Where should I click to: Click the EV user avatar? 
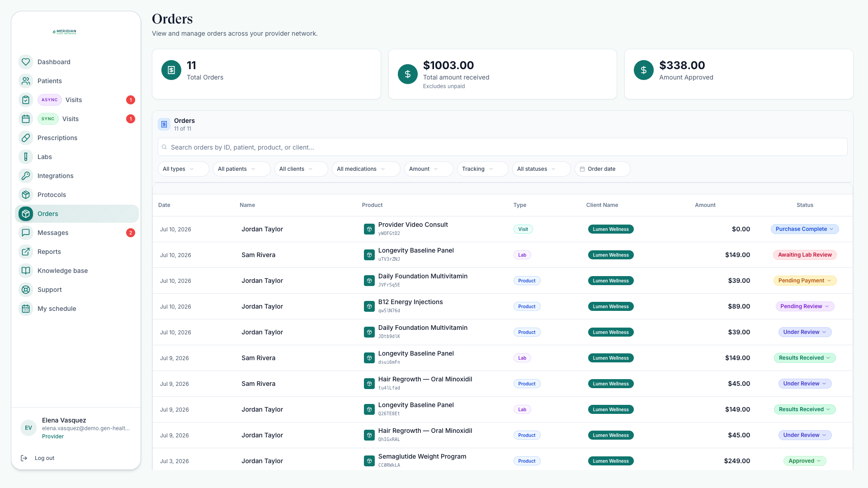(x=28, y=428)
